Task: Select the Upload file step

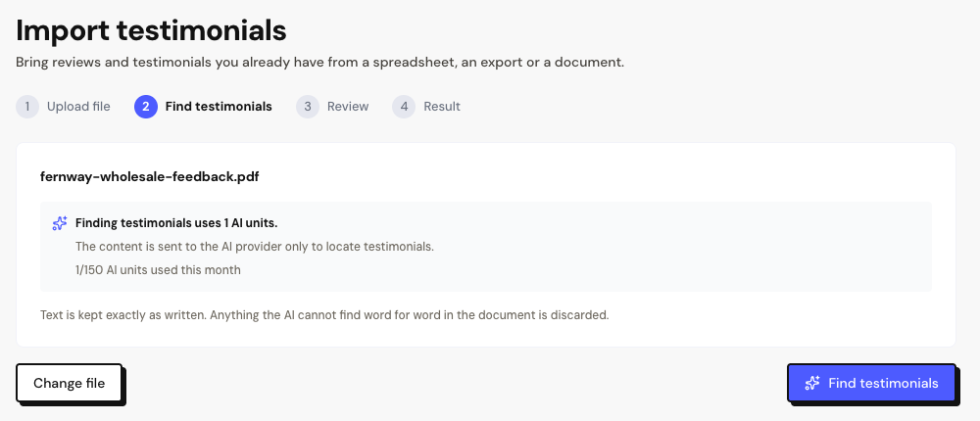Action: click(x=63, y=107)
